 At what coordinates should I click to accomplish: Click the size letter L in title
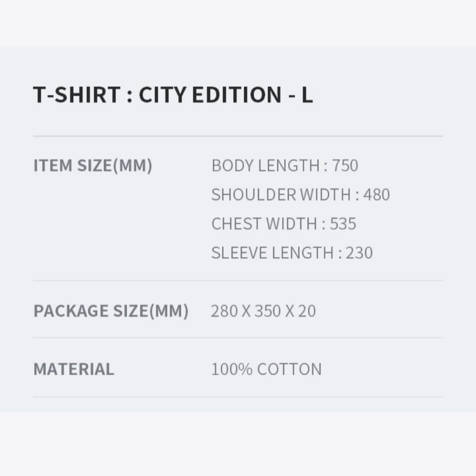click(x=307, y=94)
